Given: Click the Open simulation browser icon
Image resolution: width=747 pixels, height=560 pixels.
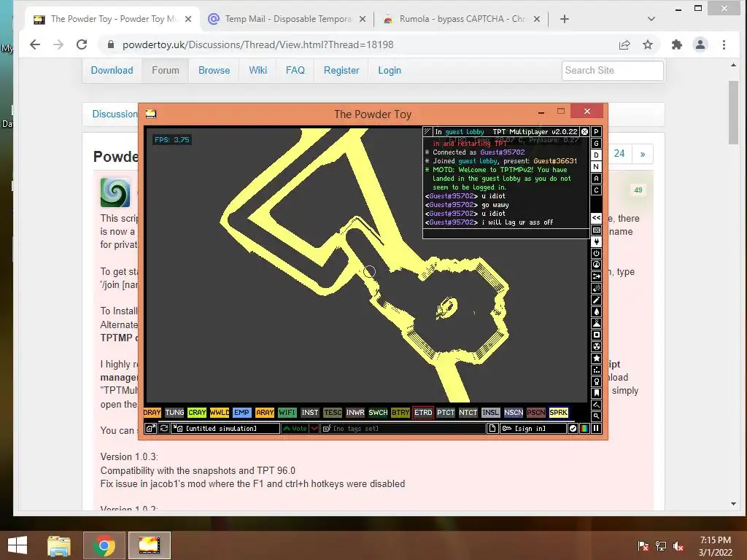Looking at the screenshot, I should click(x=150, y=428).
